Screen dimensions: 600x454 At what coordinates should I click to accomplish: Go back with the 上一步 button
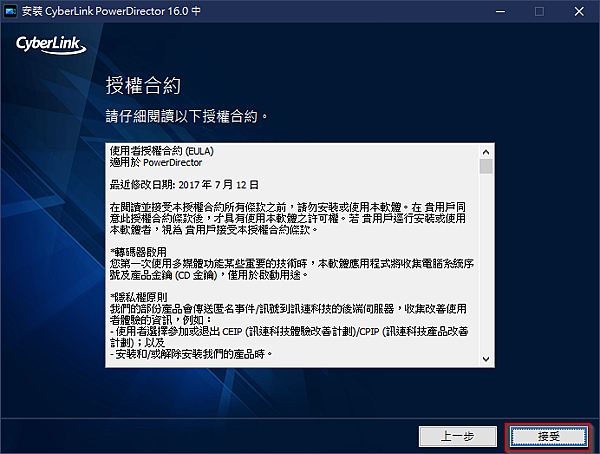tap(458, 436)
